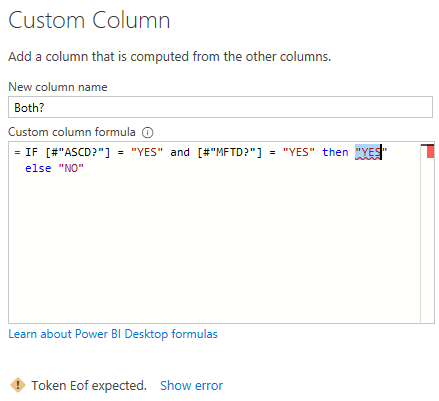Click the New column name field containing "Both?"
Viewport: 439px width, 401px height.
point(220,107)
